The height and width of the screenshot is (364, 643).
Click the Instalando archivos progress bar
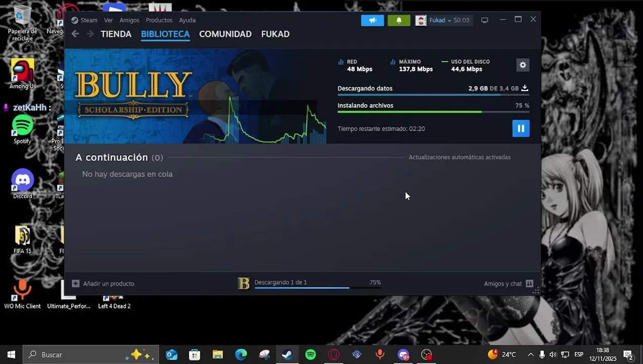(x=433, y=112)
